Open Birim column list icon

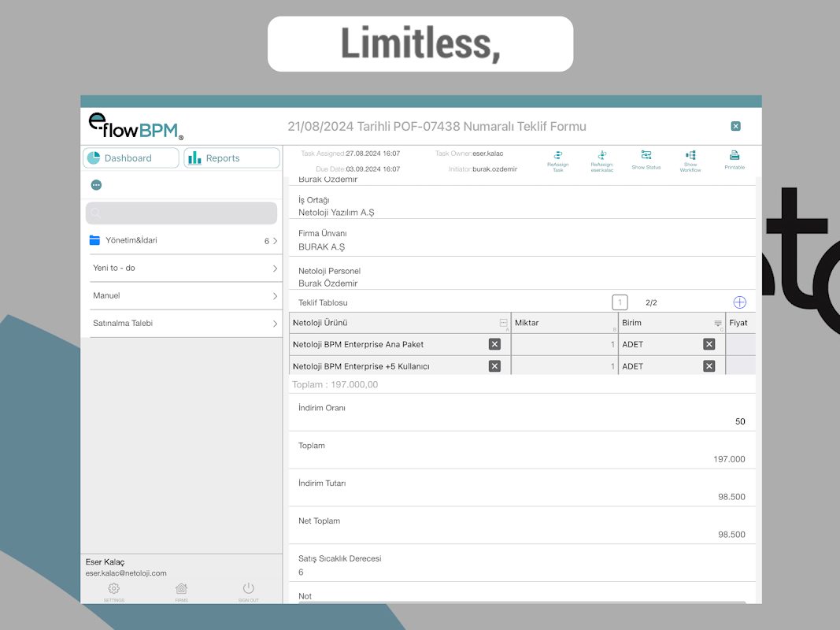click(x=717, y=323)
